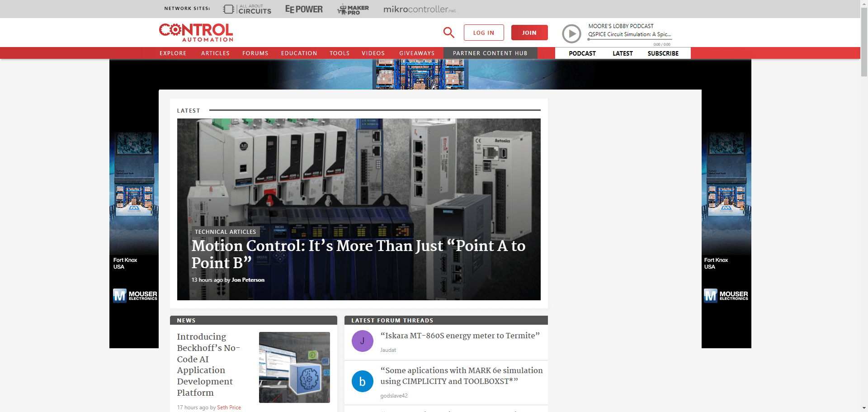The width and height of the screenshot is (868, 412).
Task: Open forum user Jaudat's profile
Action: click(388, 350)
